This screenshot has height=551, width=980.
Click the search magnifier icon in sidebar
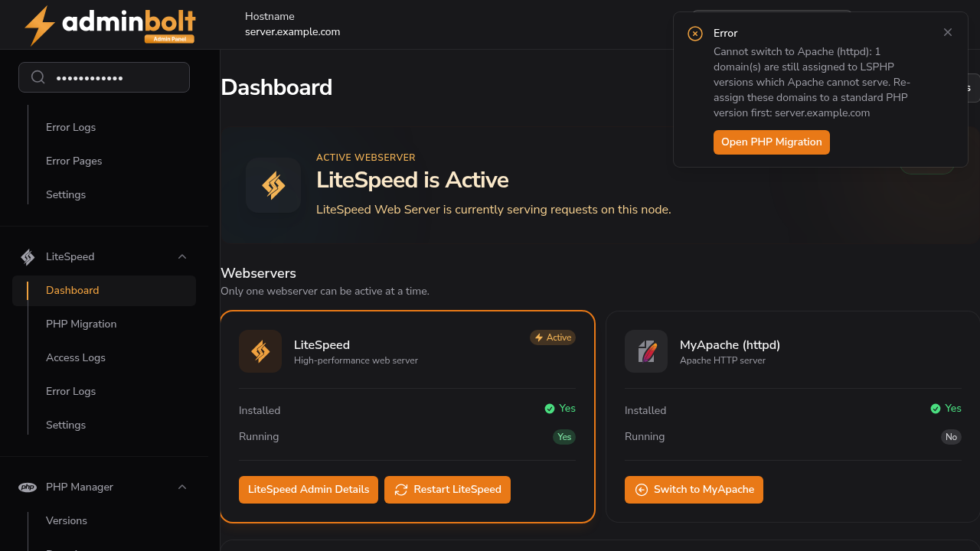[x=38, y=77]
